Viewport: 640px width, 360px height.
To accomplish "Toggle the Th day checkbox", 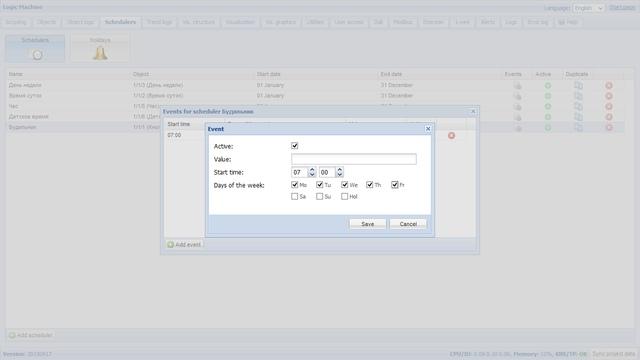I will pyautogui.click(x=369, y=185).
